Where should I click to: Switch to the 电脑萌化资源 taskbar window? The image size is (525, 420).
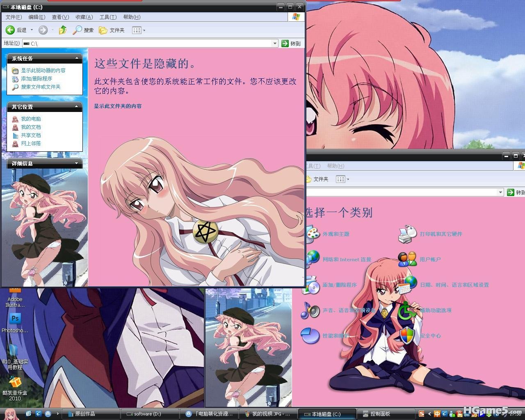(209, 414)
